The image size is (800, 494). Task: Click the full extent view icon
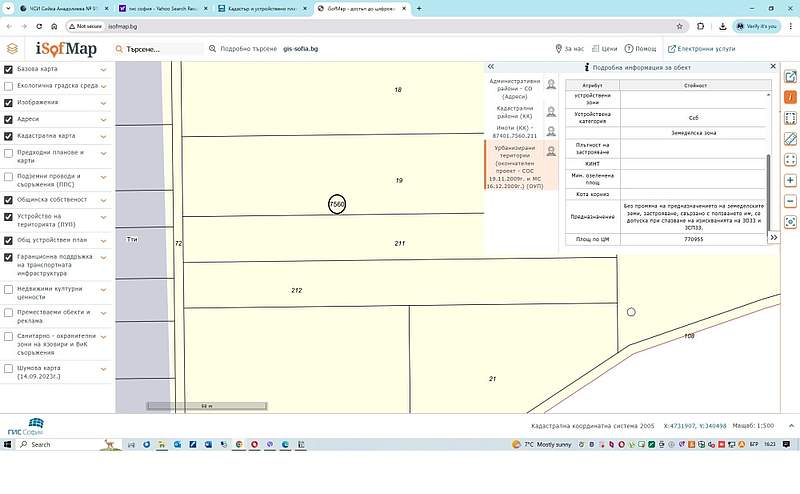click(x=790, y=159)
